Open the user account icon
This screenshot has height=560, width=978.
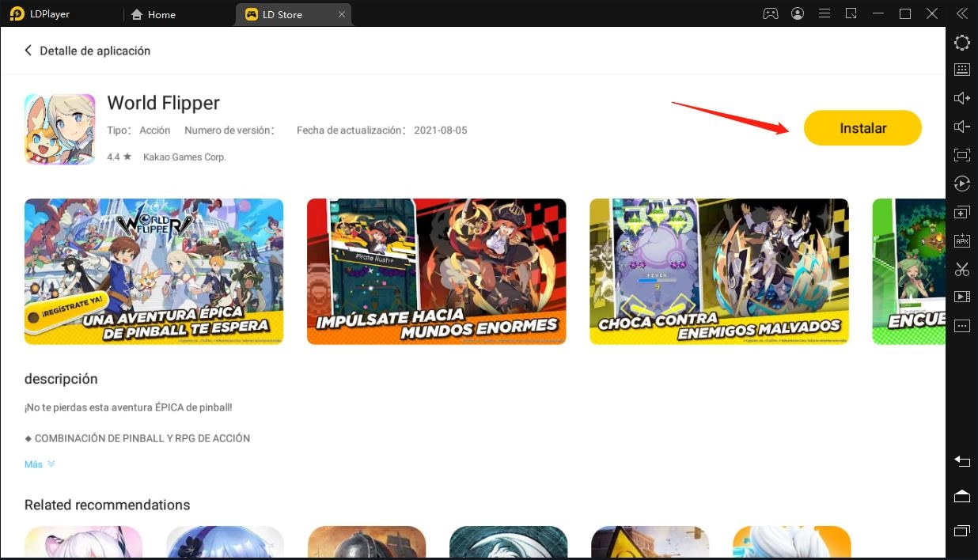[797, 14]
